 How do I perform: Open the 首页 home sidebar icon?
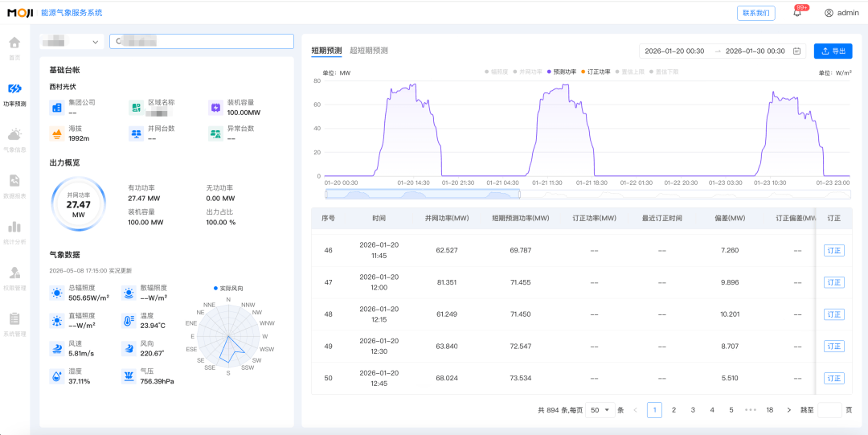(15, 43)
